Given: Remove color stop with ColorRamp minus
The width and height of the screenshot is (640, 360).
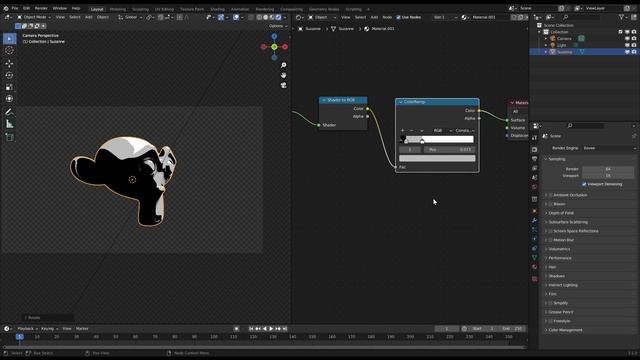Looking at the screenshot, I should pos(411,131).
